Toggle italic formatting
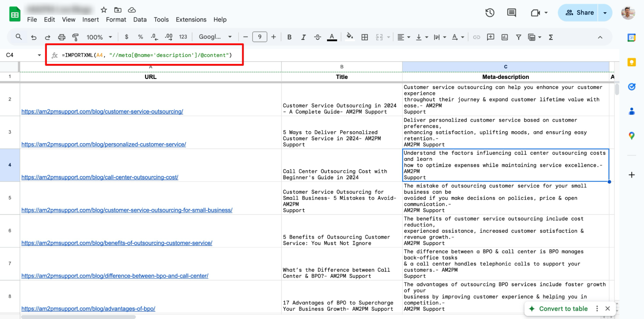Viewport: 644px width, 319px height. pos(303,37)
